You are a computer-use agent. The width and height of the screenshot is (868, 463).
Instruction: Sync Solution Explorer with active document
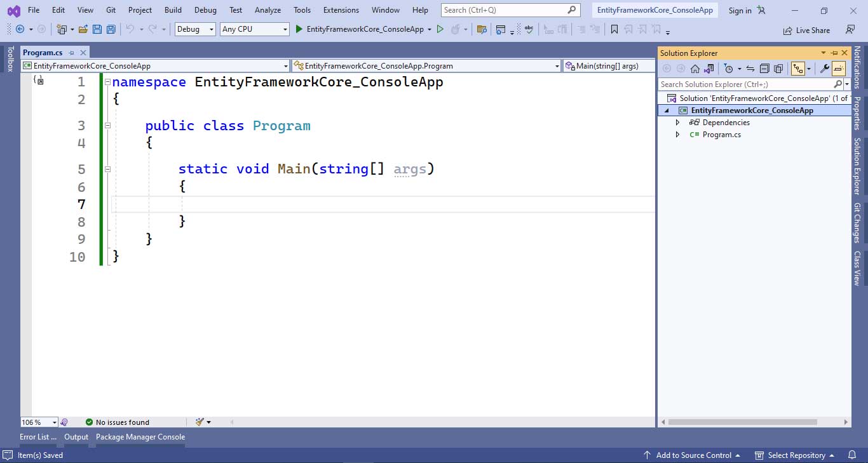pyautogui.click(x=750, y=68)
